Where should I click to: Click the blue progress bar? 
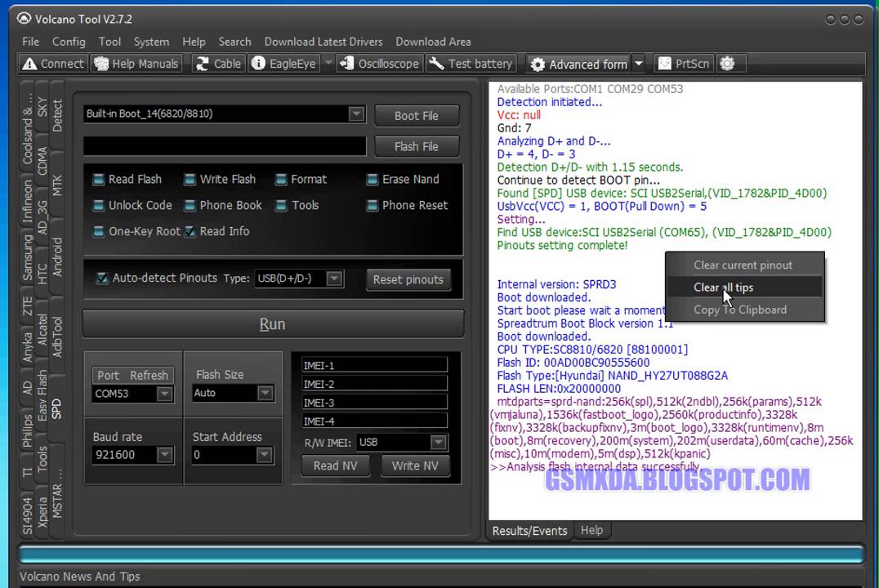(x=441, y=554)
